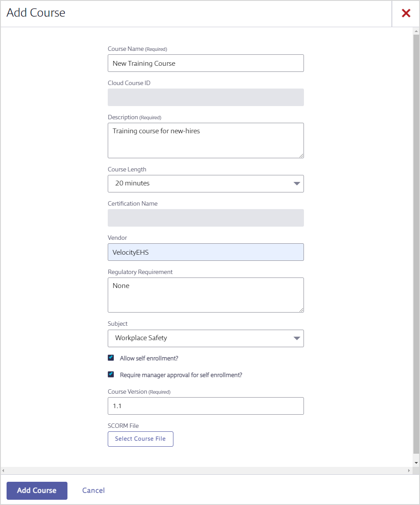420x505 pixels.
Task: Click the Description resize handle corner
Action: click(x=301, y=155)
